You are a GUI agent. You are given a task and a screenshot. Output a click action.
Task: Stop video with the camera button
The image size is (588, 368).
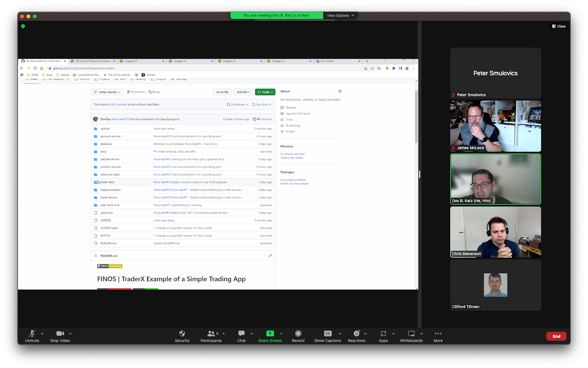pyautogui.click(x=60, y=334)
